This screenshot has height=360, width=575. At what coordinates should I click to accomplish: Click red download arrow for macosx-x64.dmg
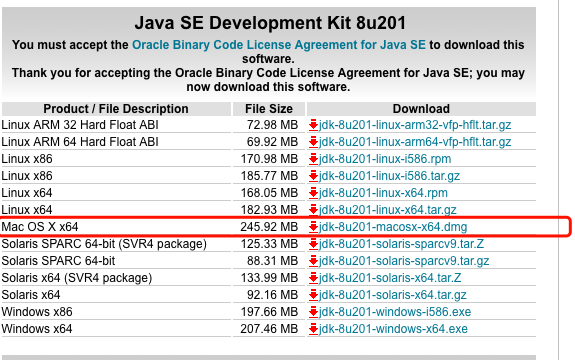click(313, 227)
